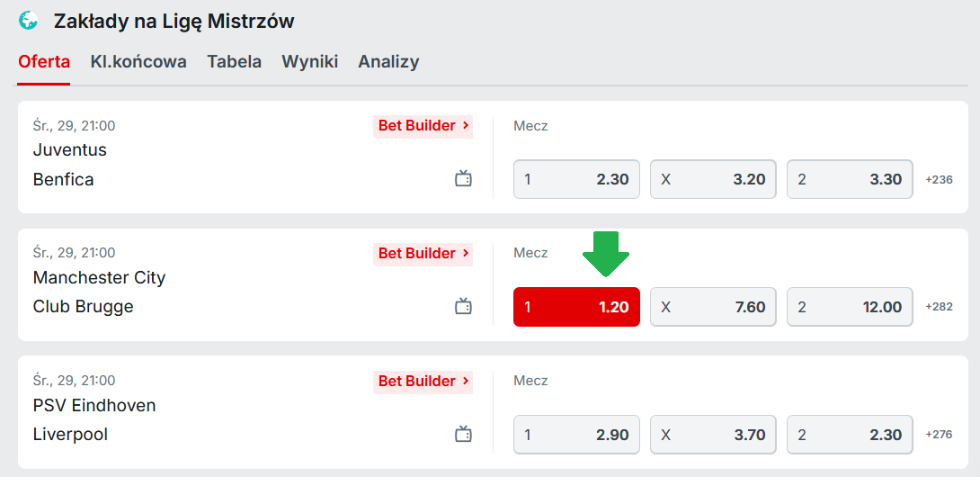This screenshot has width=980, height=477.
Task: Pick Club Brugge win at odds 12.00
Action: click(850, 307)
